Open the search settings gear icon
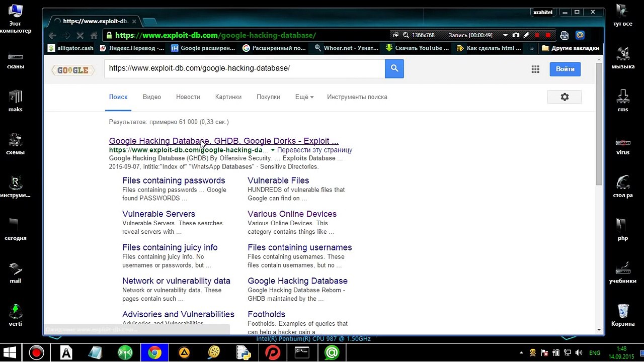The height and width of the screenshot is (362, 644). pos(565,97)
